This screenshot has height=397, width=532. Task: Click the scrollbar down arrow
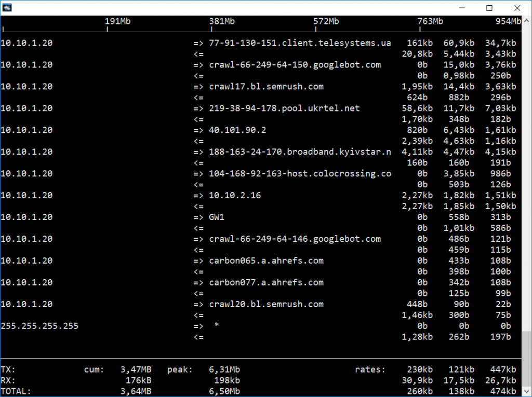pos(527,392)
